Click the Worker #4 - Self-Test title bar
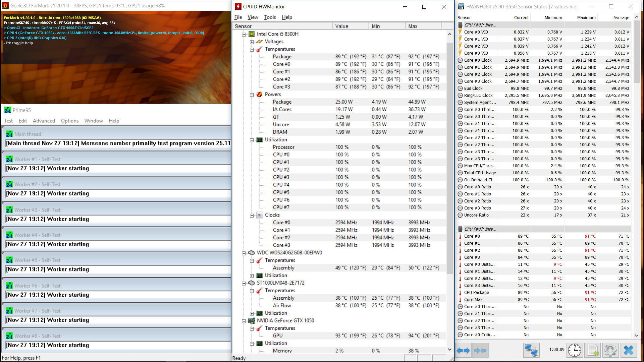The width and height of the screenshot is (644, 362). (117, 235)
